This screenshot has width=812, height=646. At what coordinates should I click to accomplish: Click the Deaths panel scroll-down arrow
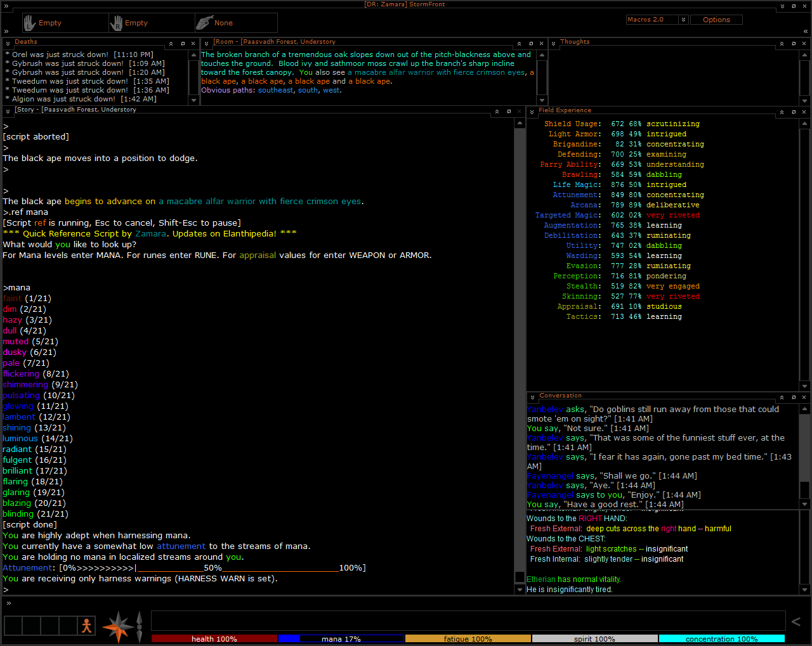[193, 100]
